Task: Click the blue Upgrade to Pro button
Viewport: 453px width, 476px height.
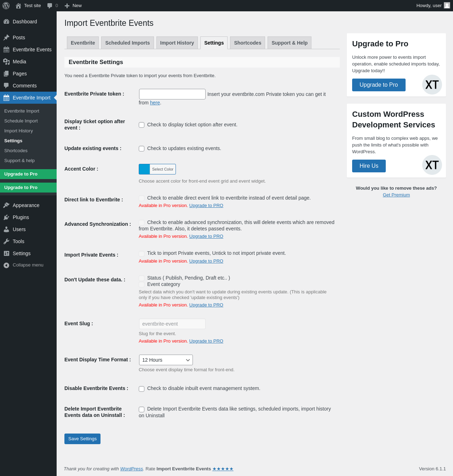Action: click(379, 85)
